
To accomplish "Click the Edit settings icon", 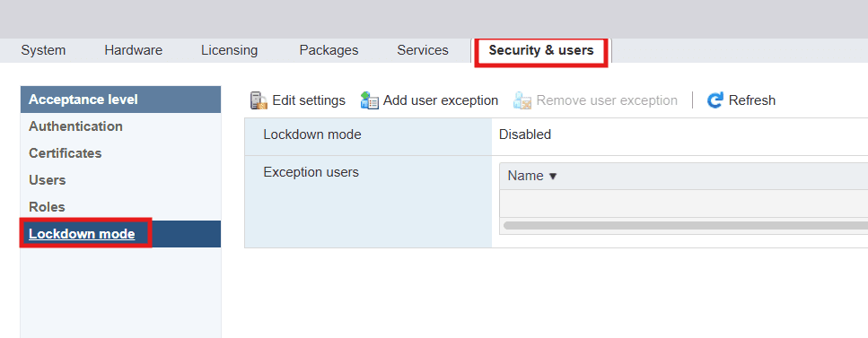I will click(x=259, y=100).
